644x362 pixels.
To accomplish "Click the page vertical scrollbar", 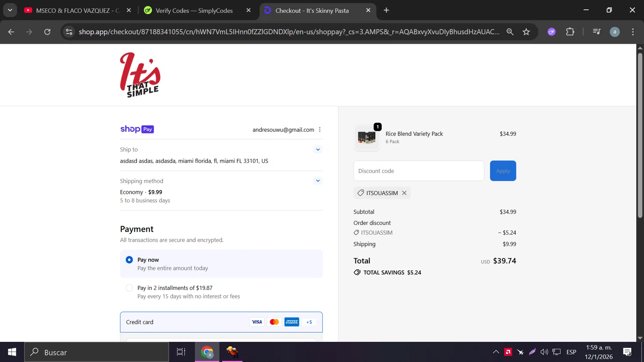I will point(640,135).
